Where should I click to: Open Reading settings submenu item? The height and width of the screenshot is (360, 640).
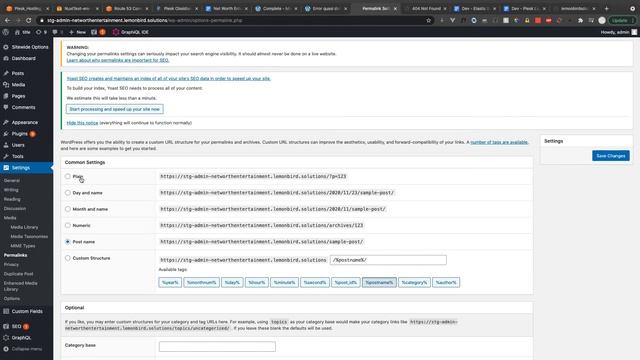pyautogui.click(x=12, y=199)
